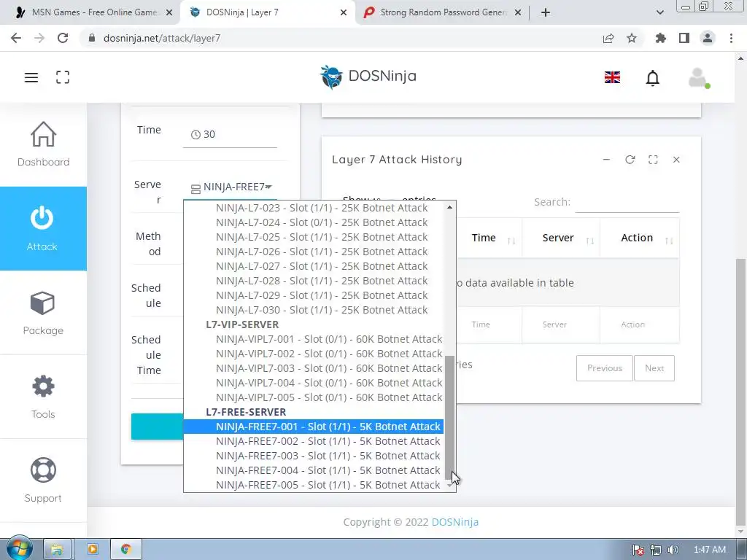
Task: Select NINJA-VIPL7-003 60K option
Action: coord(314,368)
